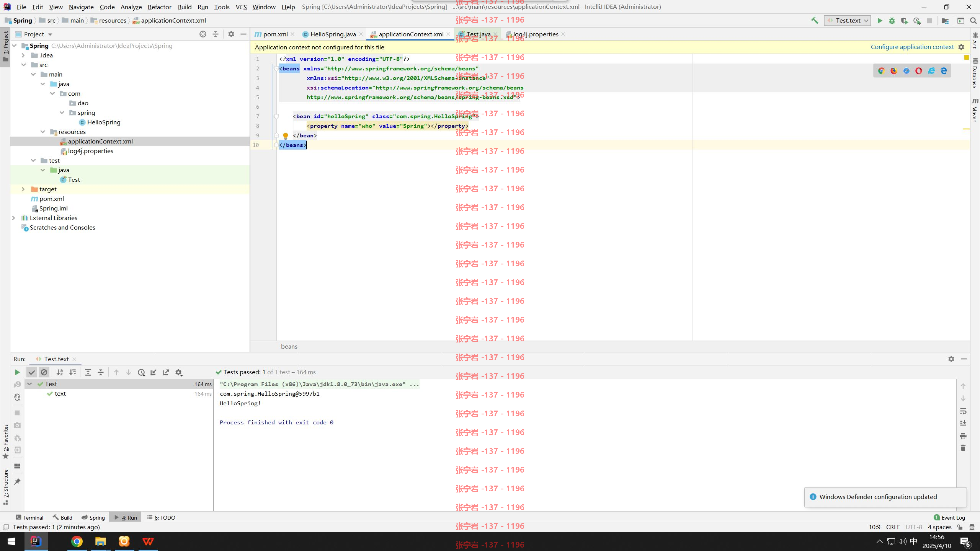
Task: Switch to log4j.properties editor tab
Action: tap(535, 34)
